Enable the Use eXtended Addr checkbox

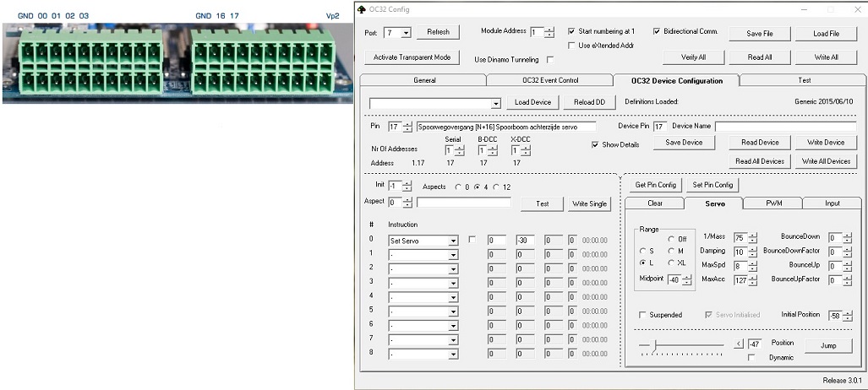[x=572, y=46]
